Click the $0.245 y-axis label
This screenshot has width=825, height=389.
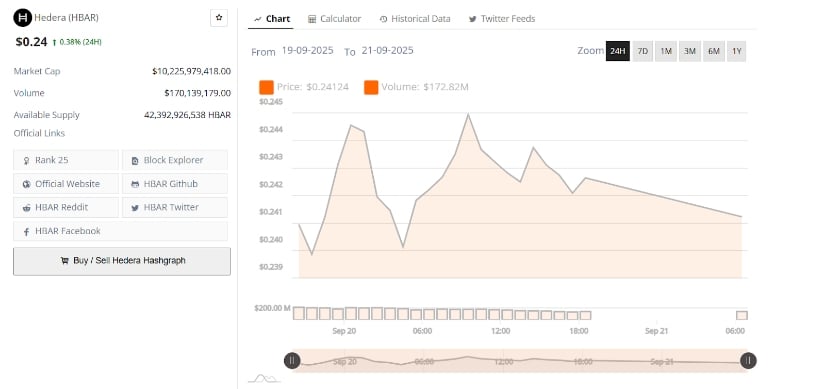[x=271, y=102]
